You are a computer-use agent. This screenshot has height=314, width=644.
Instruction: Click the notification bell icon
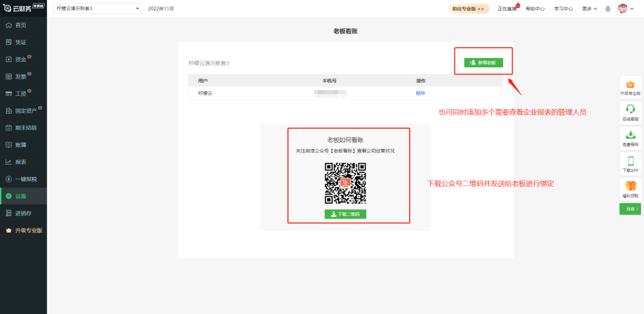pyautogui.click(x=608, y=8)
